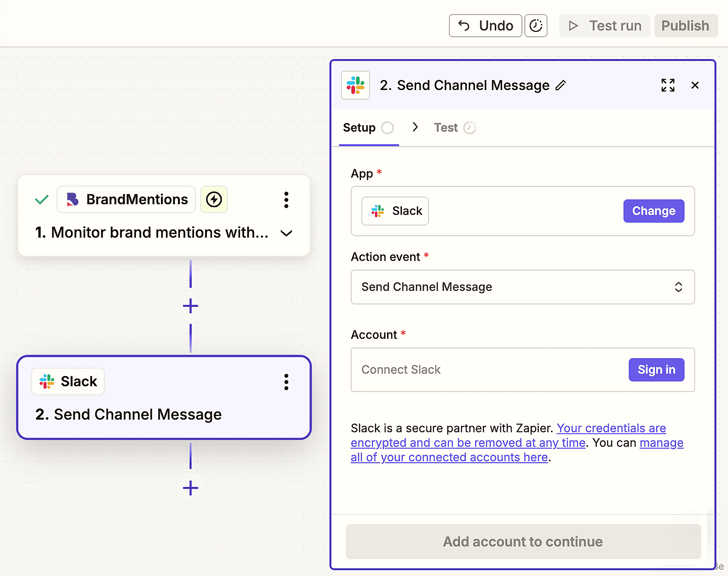The image size is (728, 576).
Task: Click the chevron between Setup and Test
Action: point(415,127)
